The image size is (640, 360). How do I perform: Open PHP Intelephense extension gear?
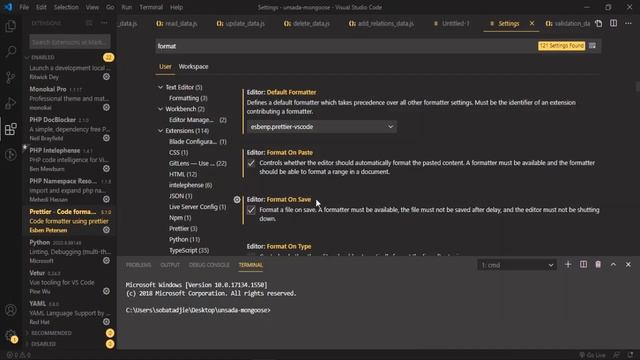pos(106,169)
